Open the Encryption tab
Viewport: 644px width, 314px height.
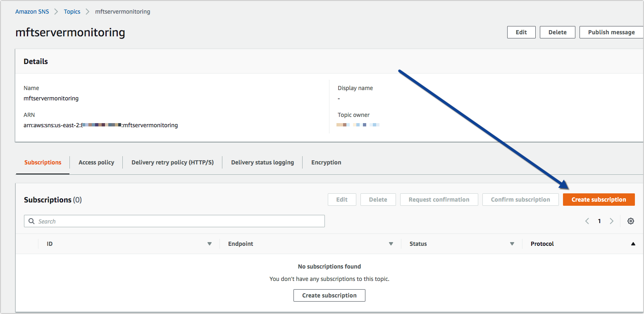(326, 162)
